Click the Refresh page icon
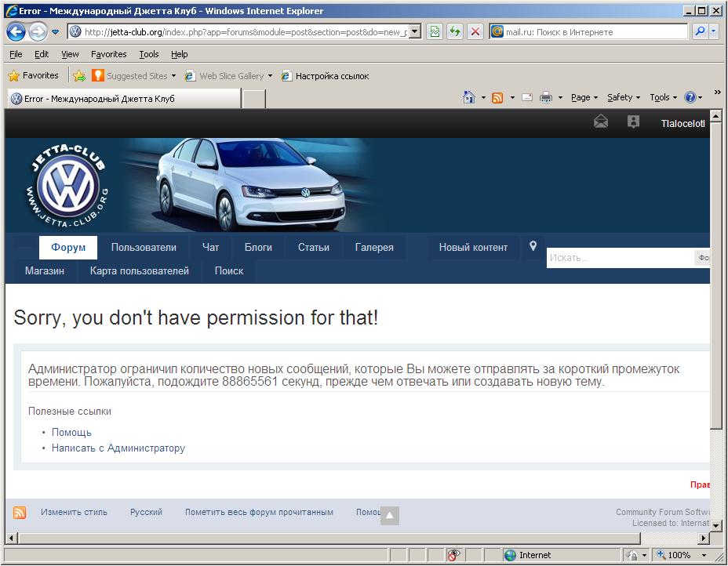 (455, 32)
